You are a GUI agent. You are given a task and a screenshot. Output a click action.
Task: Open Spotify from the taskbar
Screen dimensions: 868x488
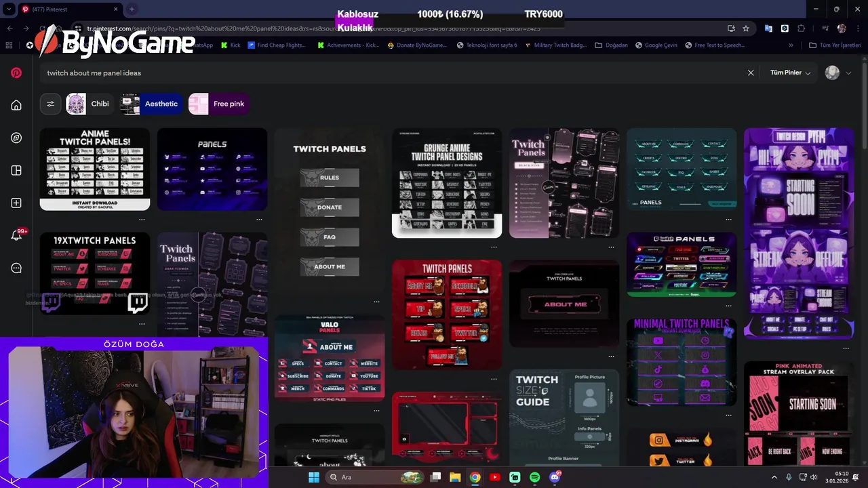tap(534, 477)
